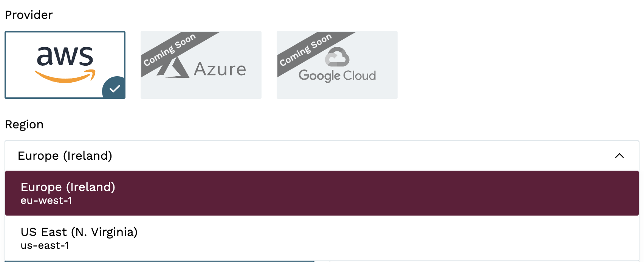Click the Region section label
The width and height of the screenshot is (644, 262).
coord(24,124)
